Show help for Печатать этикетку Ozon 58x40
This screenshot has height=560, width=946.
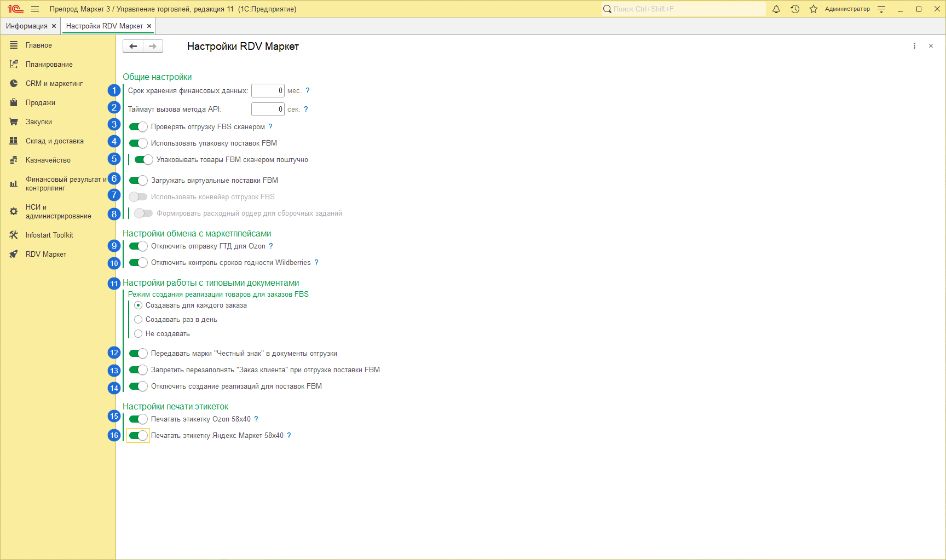(x=256, y=419)
